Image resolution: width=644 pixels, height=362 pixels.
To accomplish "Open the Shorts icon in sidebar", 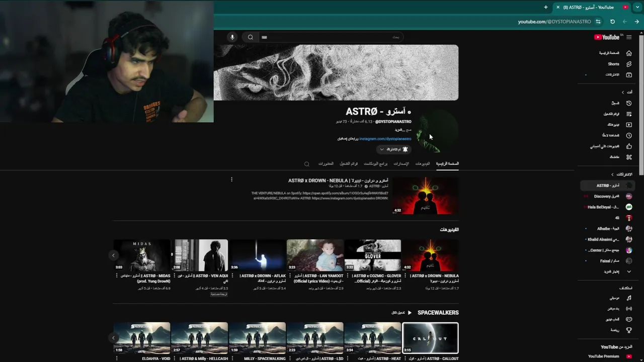I will click(x=629, y=64).
